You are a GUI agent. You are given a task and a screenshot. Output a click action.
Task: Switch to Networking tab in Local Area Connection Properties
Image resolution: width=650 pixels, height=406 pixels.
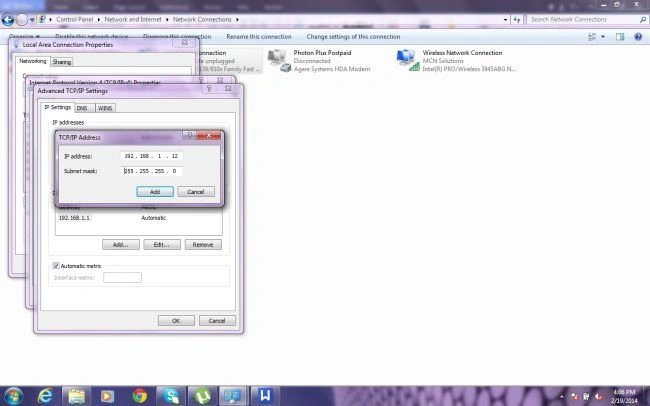33,61
